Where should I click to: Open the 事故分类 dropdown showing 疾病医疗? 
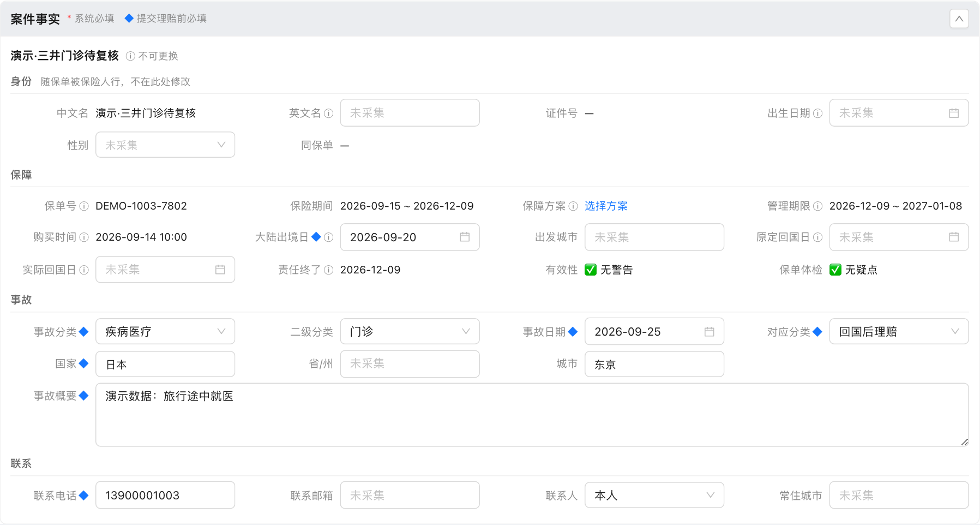coord(165,331)
